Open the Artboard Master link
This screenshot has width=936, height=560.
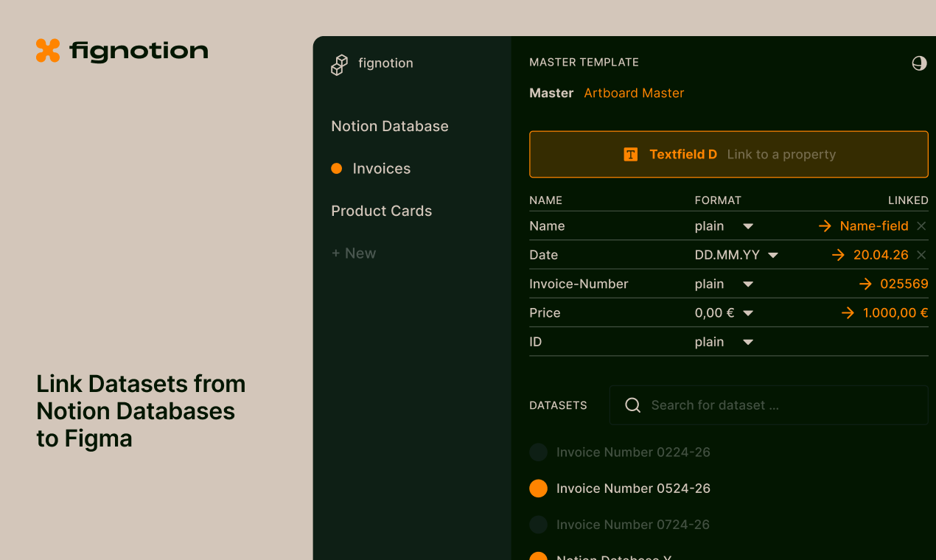(x=634, y=93)
